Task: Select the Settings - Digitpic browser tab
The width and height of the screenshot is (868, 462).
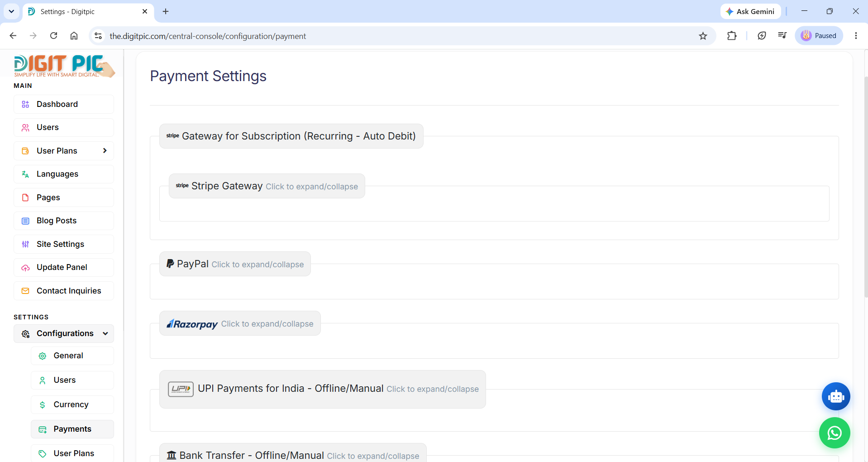Action: 88,11
